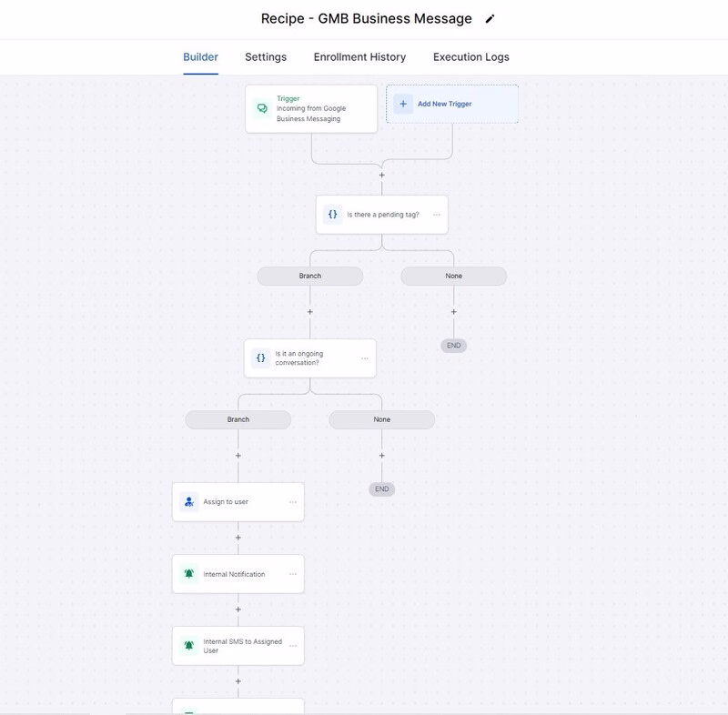Viewport: 728px width, 715px height.
Task: Click the Add New Trigger button
Action: (452, 104)
